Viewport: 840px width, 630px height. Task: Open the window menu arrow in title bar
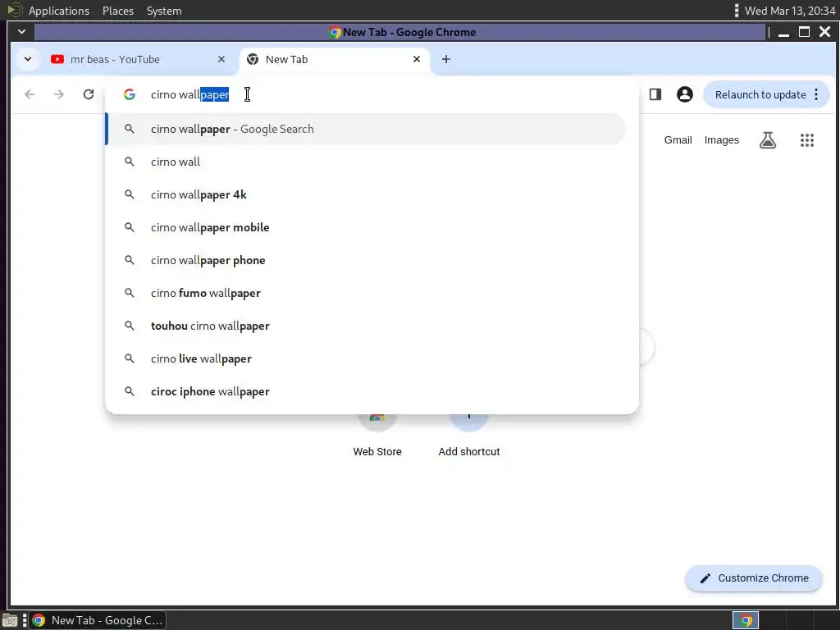click(x=21, y=32)
